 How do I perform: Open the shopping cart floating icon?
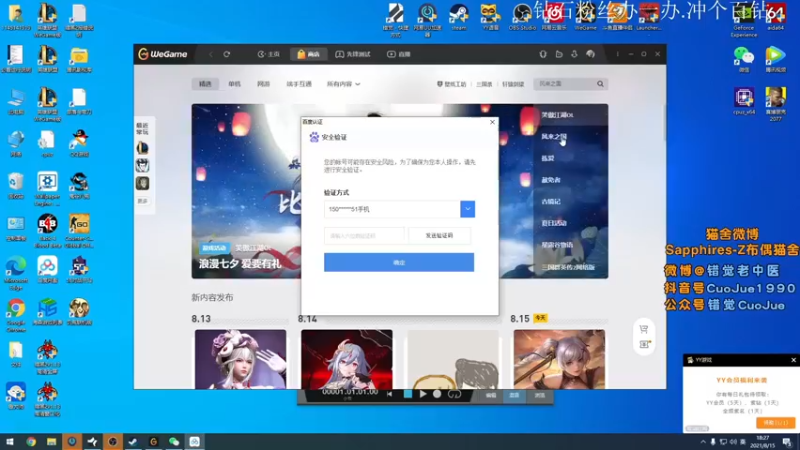[x=644, y=329]
